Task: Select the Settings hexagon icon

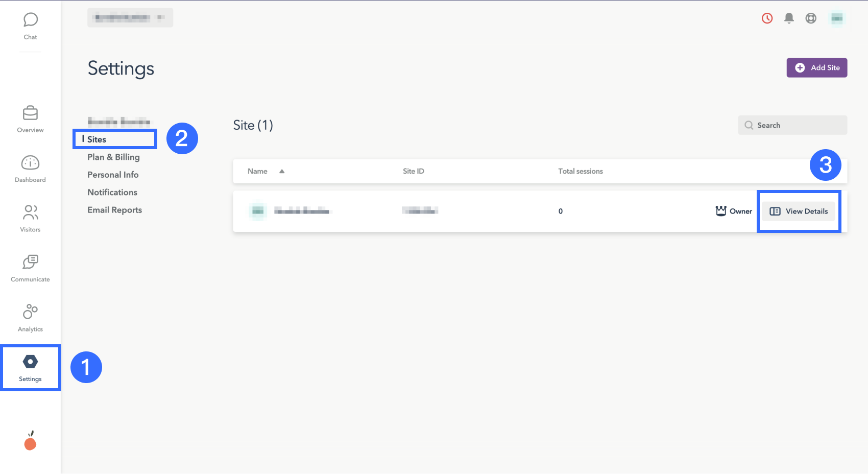Action: point(30,362)
